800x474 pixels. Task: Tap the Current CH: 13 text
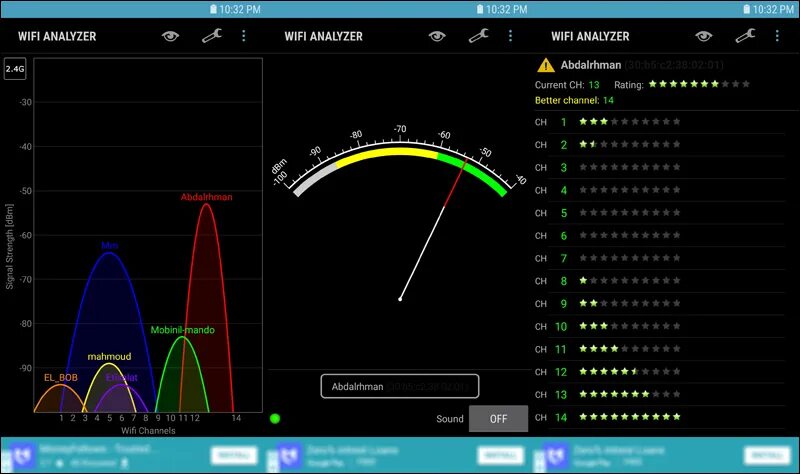567,85
